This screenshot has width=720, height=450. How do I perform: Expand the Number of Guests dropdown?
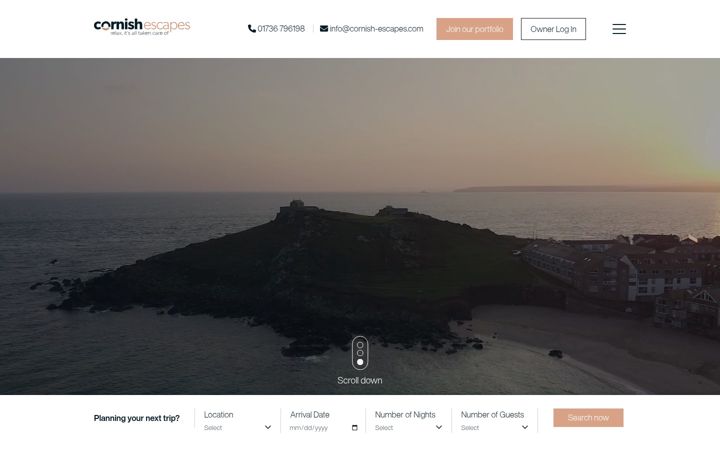coord(494,428)
